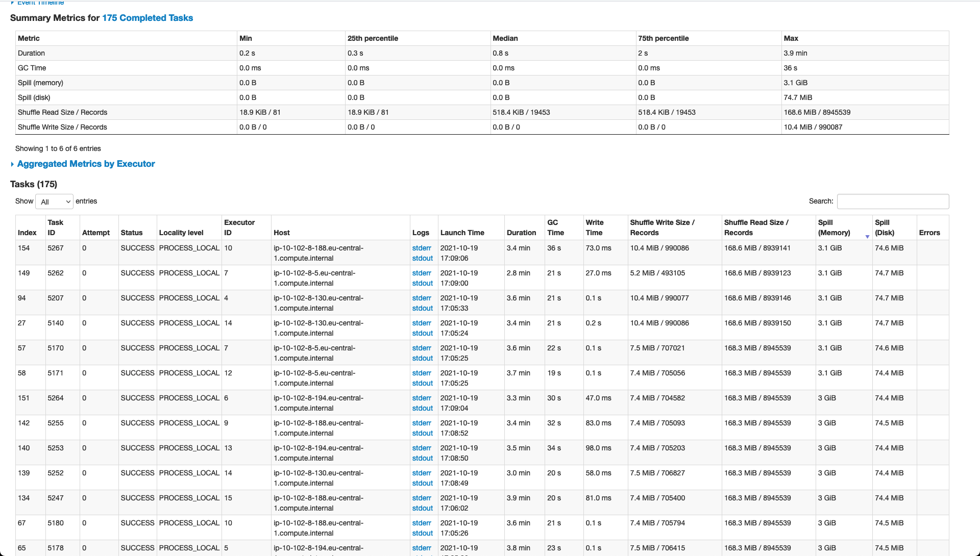Sort tasks by Duration column header
Viewport: 980px width, 556px height.
pos(521,233)
